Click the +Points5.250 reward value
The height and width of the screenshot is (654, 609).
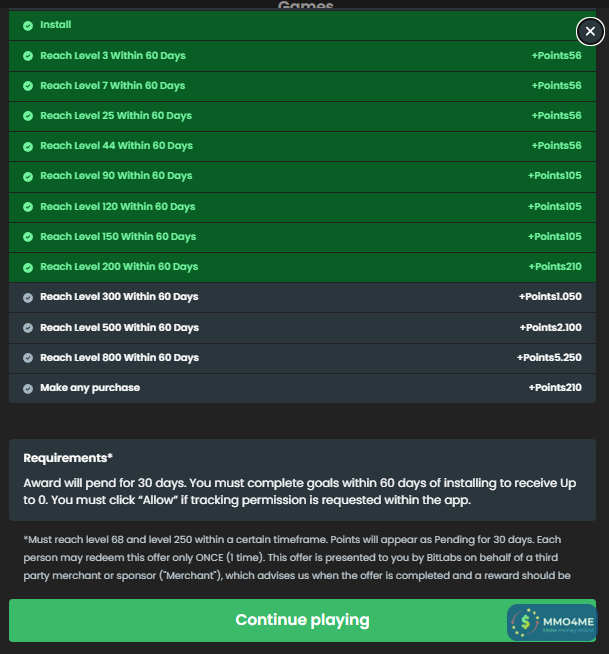[549, 358]
